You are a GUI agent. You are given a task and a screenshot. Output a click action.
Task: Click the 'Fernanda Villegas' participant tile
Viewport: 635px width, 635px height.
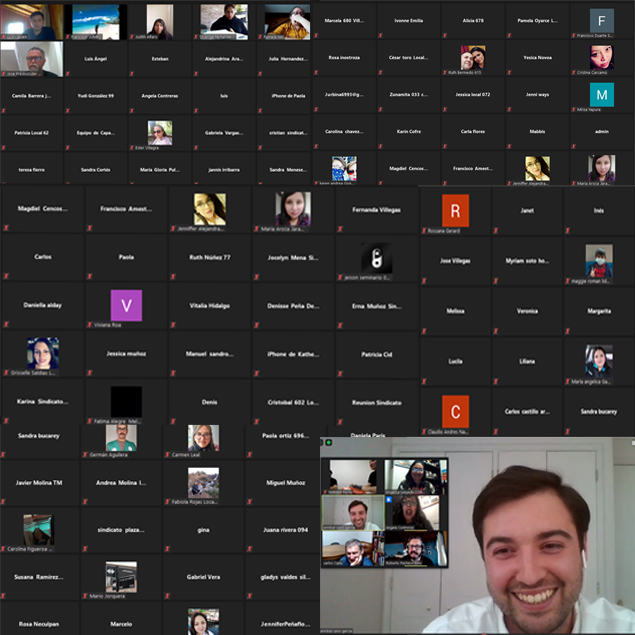[x=376, y=210]
